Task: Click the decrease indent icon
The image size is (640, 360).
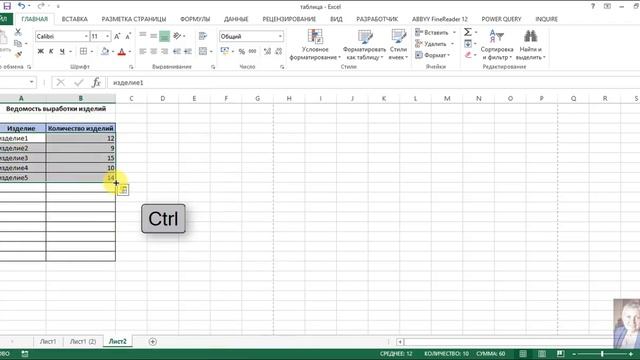Action: [x=177, y=51]
